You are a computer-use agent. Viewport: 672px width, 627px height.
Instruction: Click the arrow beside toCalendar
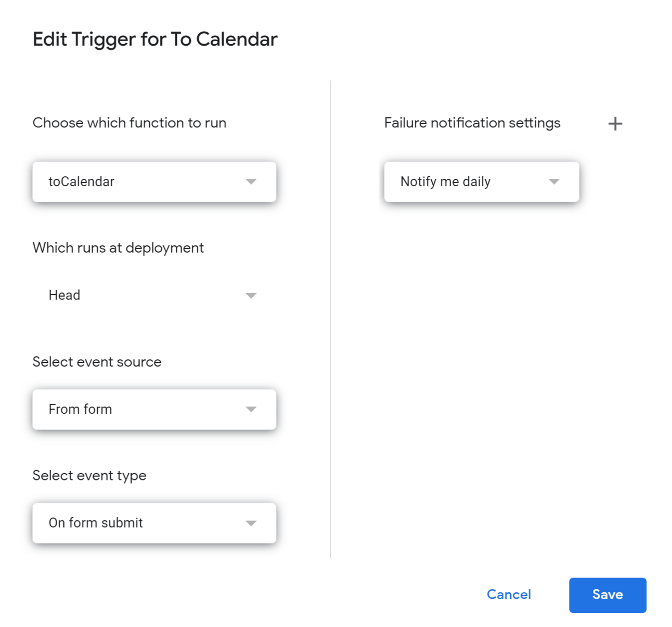click(251, 181)
